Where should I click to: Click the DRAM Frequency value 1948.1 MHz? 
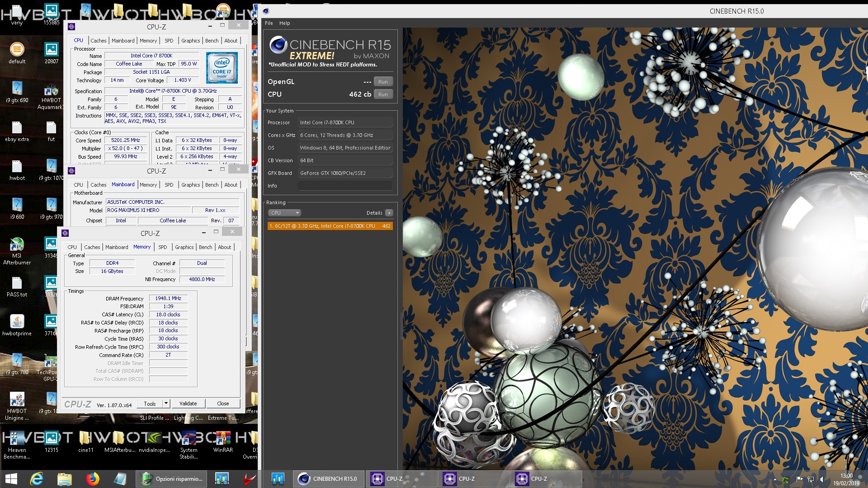[x=168, y=299]
